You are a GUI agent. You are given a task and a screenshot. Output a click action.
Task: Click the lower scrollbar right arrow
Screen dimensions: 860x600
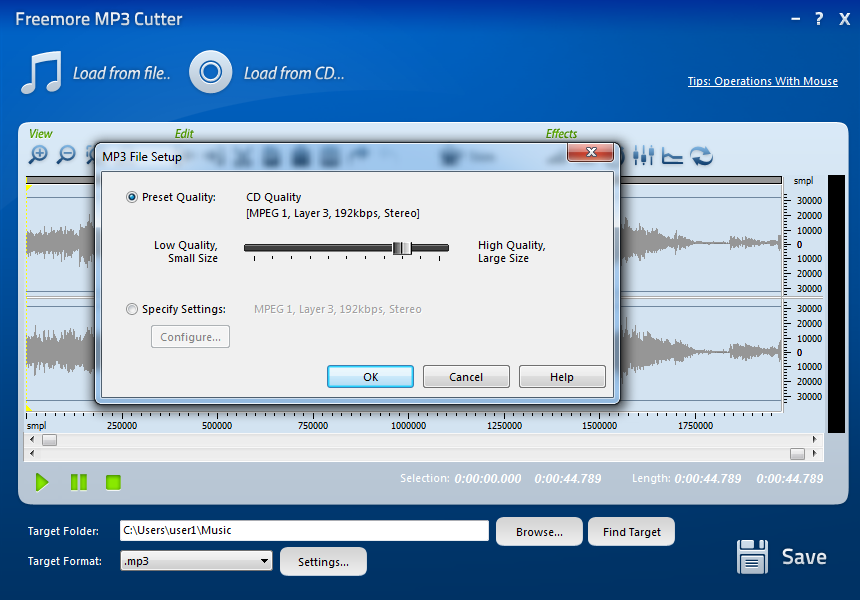tap(814, 454)
